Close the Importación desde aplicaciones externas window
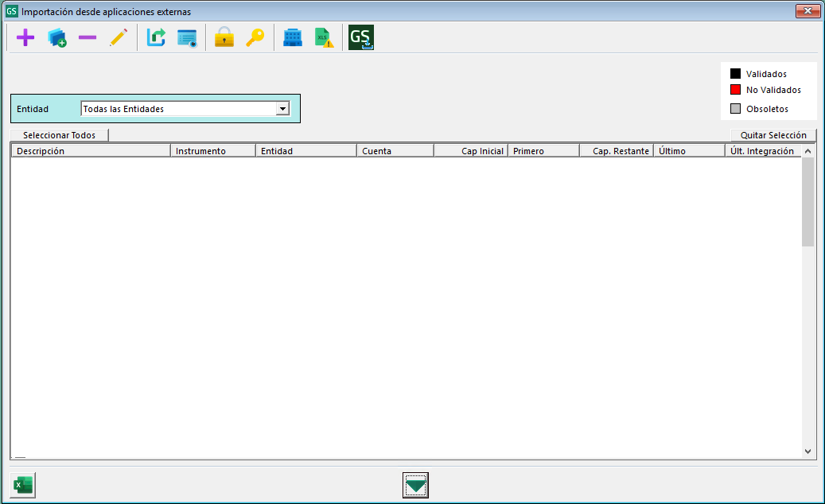825x504 pixels. (807, 10)
